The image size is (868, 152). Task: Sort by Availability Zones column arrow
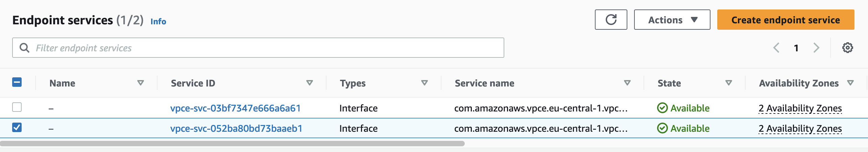[850, 83]
